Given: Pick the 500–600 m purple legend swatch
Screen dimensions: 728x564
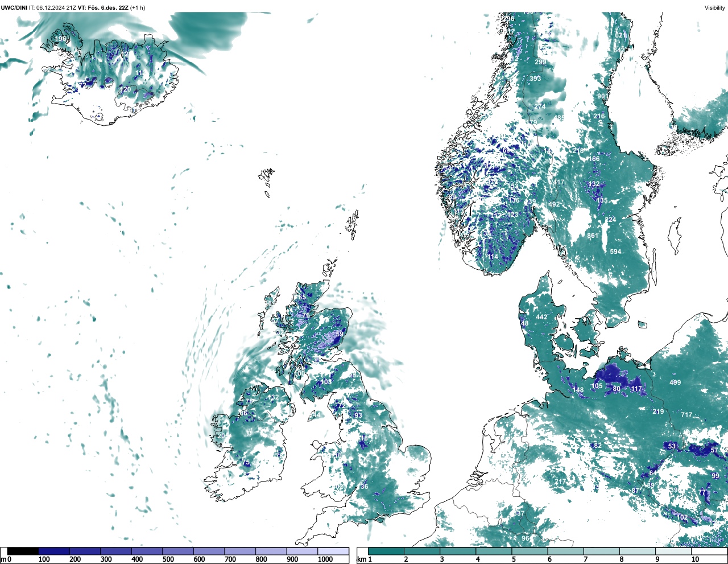Looking at the screenshot, I should coord(178,551).
